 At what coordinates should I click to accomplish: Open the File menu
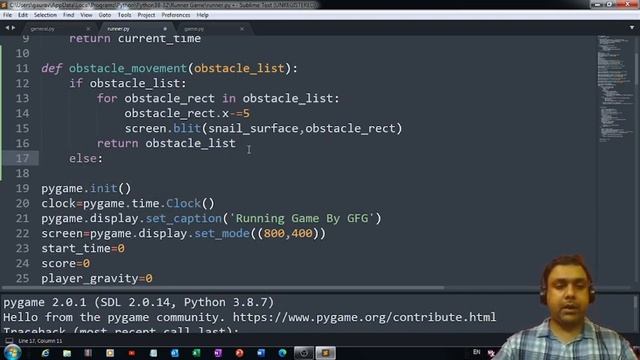(x=7, y=15)
